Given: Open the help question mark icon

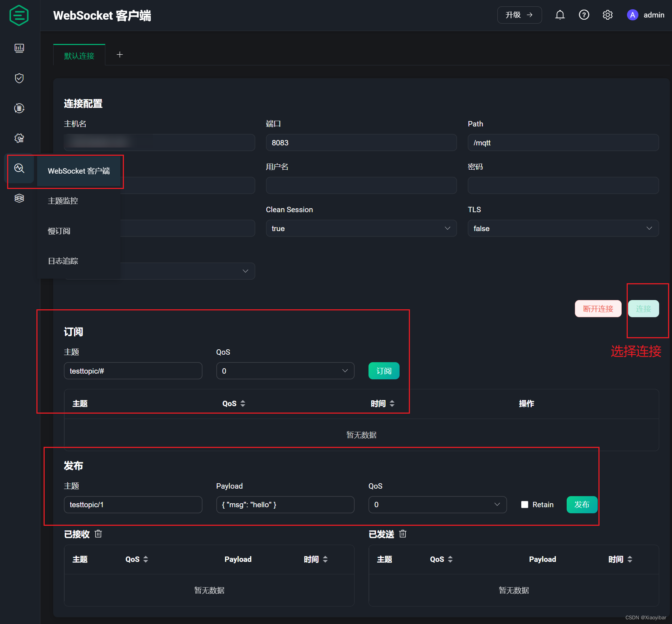Looking at the screenshot, I should tap(584, 15).
